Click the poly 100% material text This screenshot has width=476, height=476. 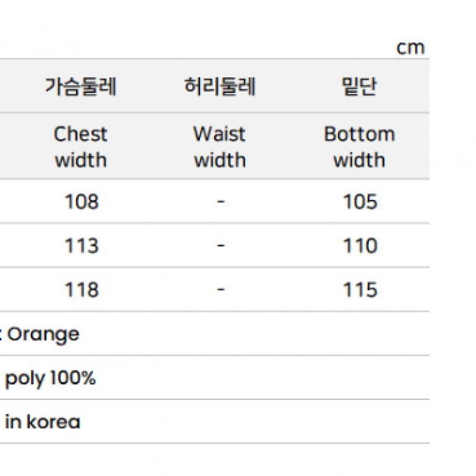(51, 379)
